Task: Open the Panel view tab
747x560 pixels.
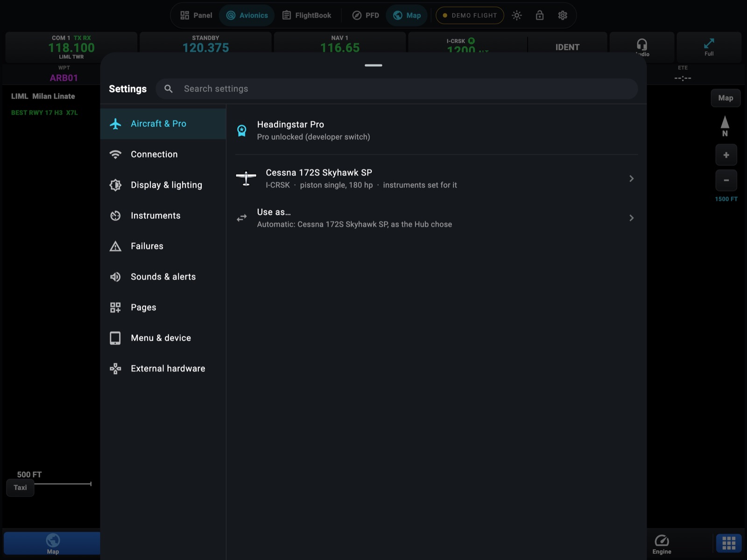Action: [x=196, y=15]
